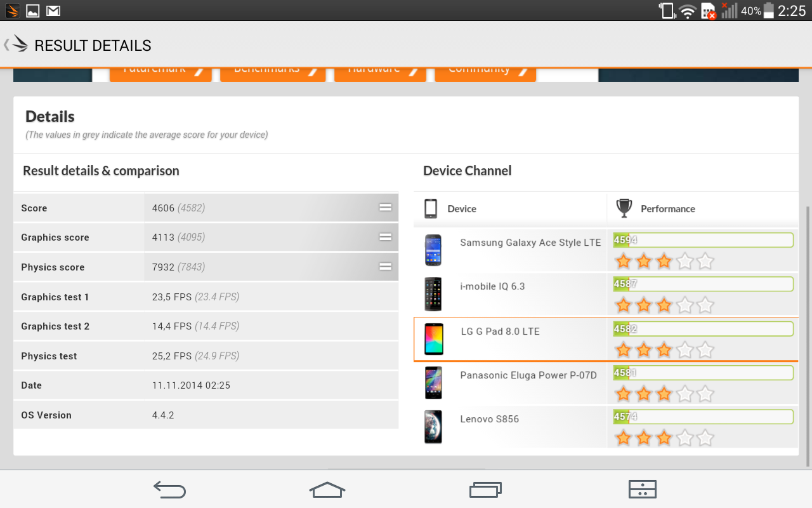Click the Score value 4606

coord(163,208)
